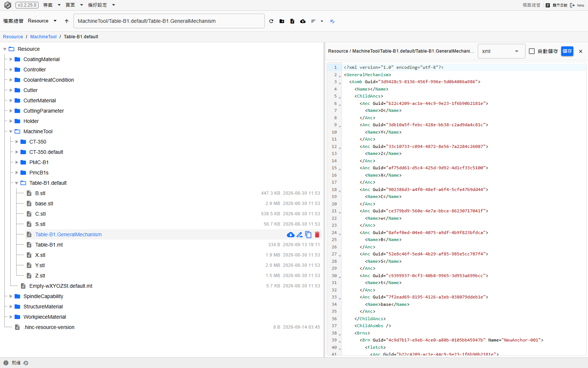Click the refresh icon beside the path field

click(271, 21)
